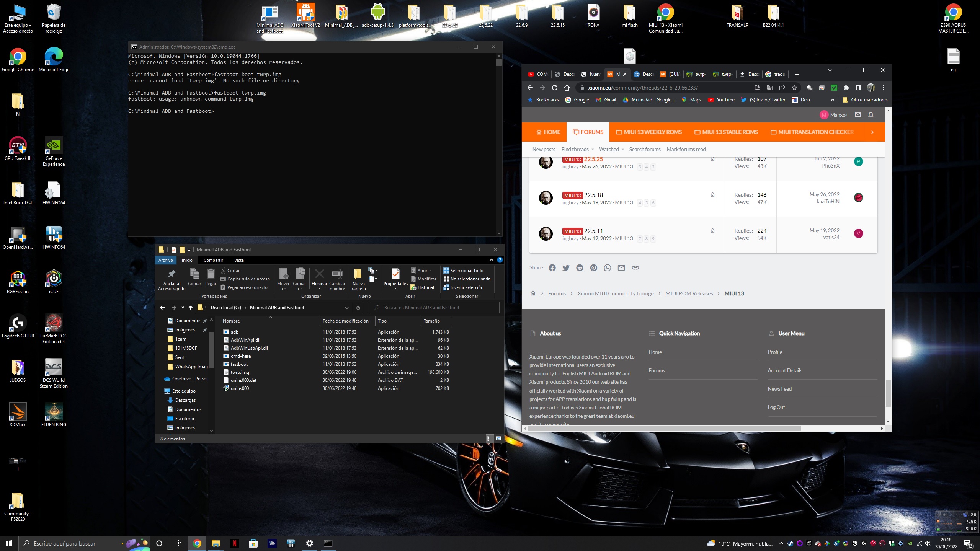Click Explorer back arrow
The image size is (980, 551).
click(162, 308)
